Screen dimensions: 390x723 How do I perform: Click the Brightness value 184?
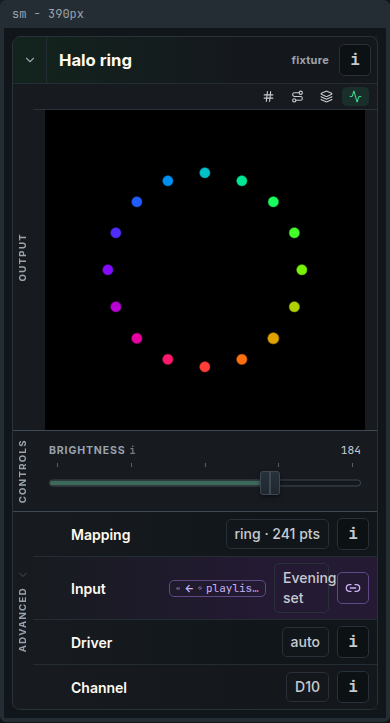[350, 450]
